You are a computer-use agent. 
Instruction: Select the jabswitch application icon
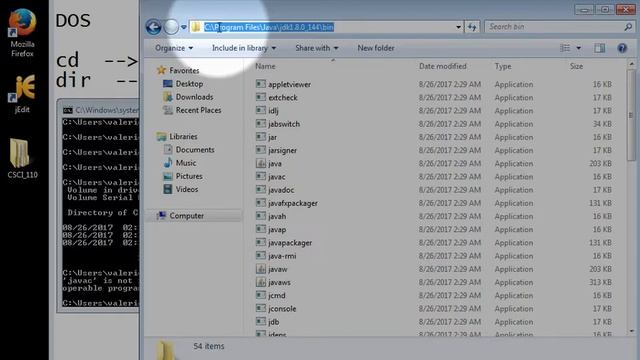click(260, 124)
